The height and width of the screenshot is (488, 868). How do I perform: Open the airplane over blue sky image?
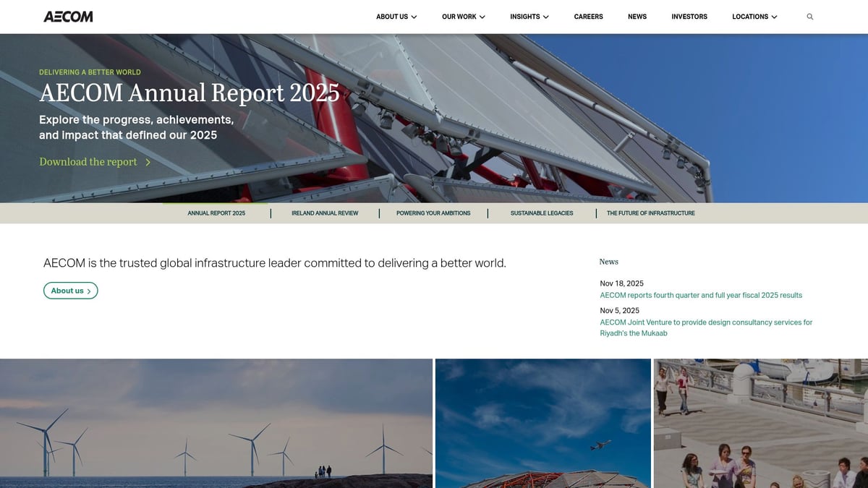click(543, 424)
